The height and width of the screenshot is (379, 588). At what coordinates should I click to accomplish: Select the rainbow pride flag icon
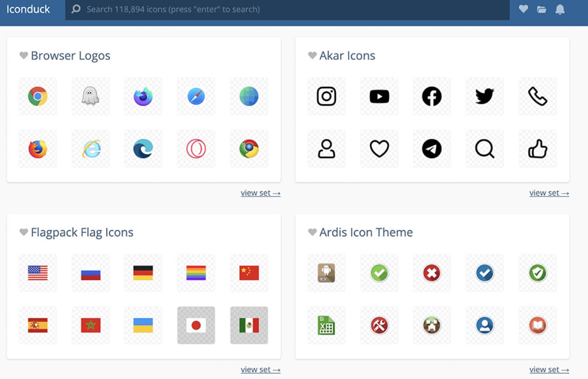196,273
